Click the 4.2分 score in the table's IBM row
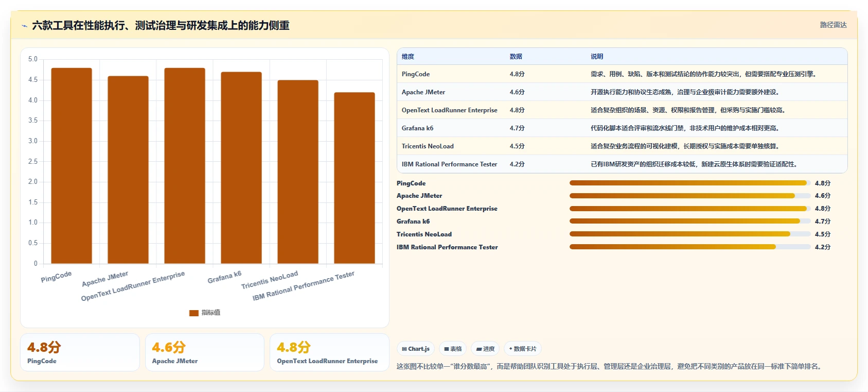868x392 pixels. point(517,164)
